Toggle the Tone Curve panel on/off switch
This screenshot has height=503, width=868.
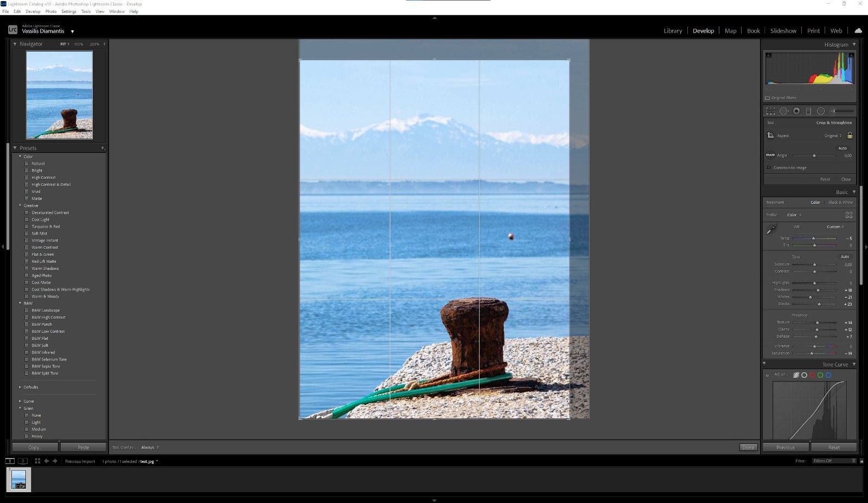point(764,364)
